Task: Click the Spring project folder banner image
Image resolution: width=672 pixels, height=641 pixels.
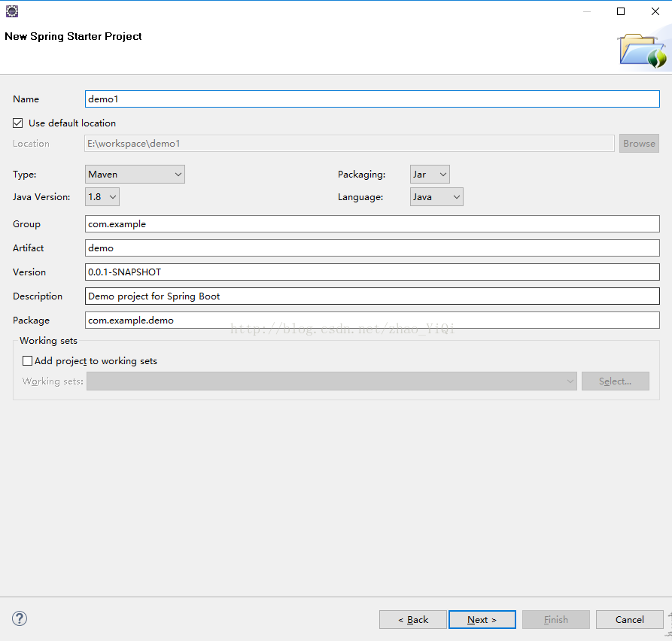Action: coord(643,50)
